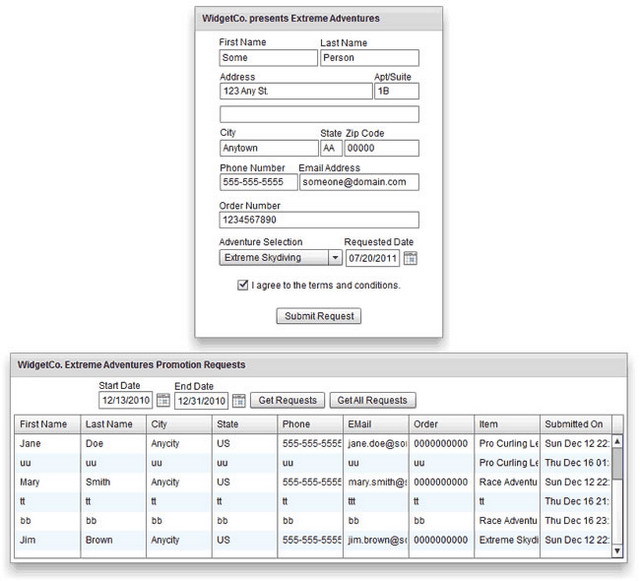Click Thu Dec 16 21: submitted cell

(576, 501)
